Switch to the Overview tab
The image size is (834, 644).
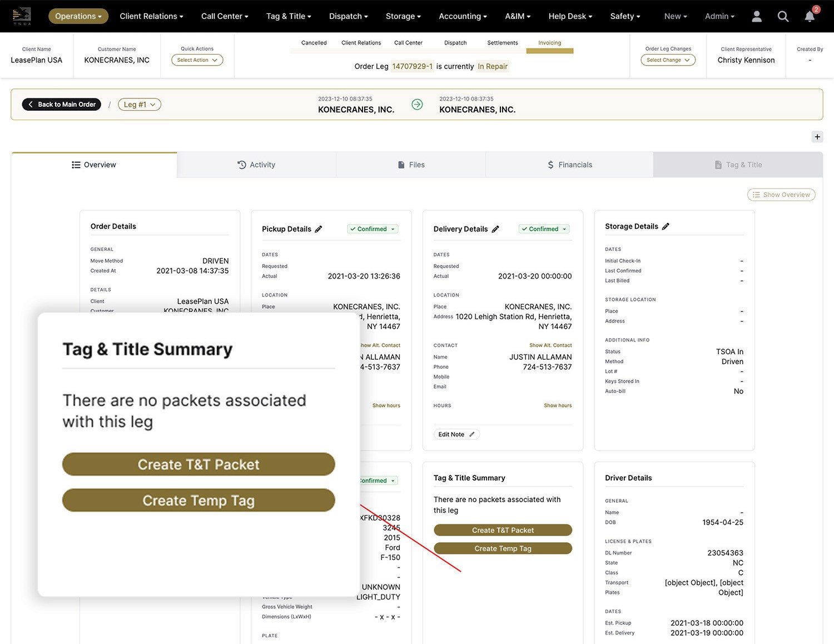[x=94, y=165]
